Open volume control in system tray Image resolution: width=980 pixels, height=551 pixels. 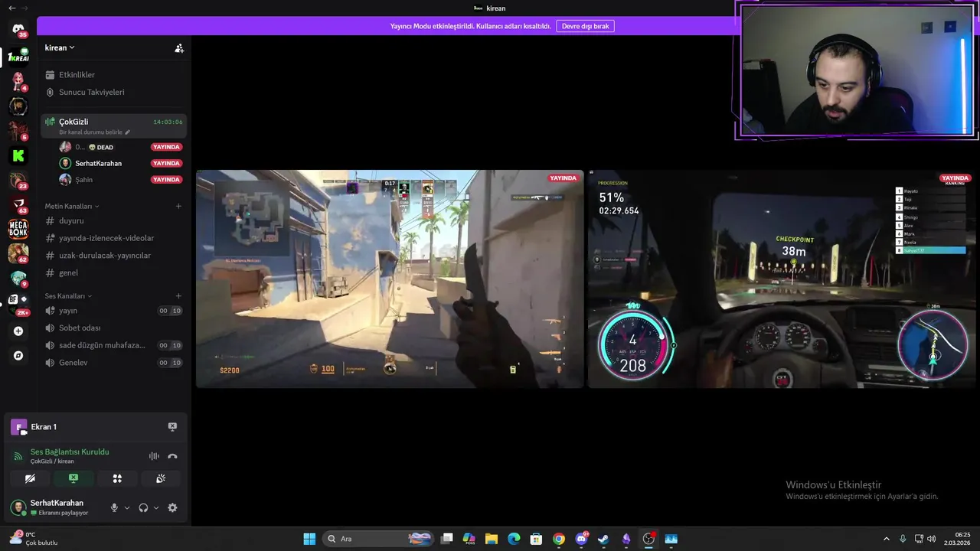pyautogui.click(x=932, y=539)
